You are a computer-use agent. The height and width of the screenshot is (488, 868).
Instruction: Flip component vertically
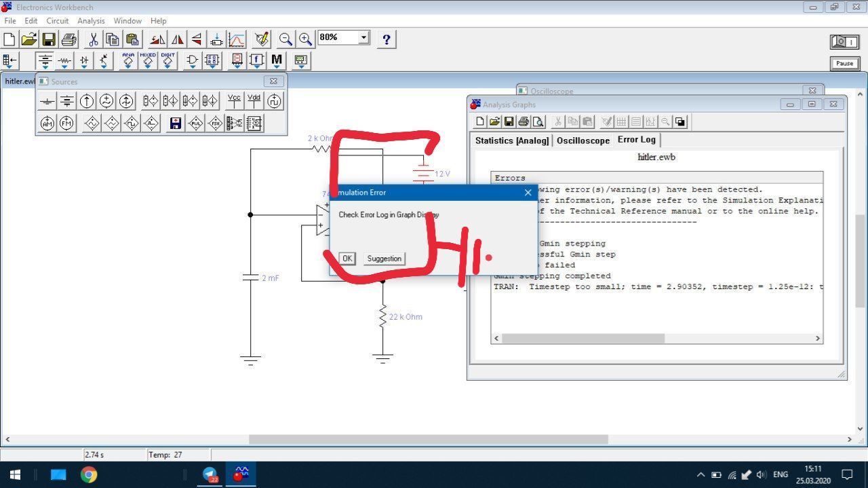pyautogui.click(x=197, y=39)
